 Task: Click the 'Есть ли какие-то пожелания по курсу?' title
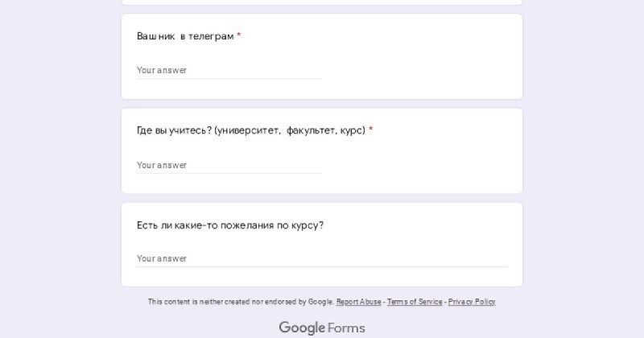[x=230, y=225]
